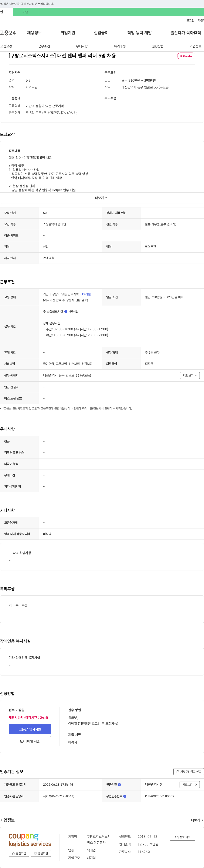
Task: Click the 퇴직금 value cell
Action: 149,364
